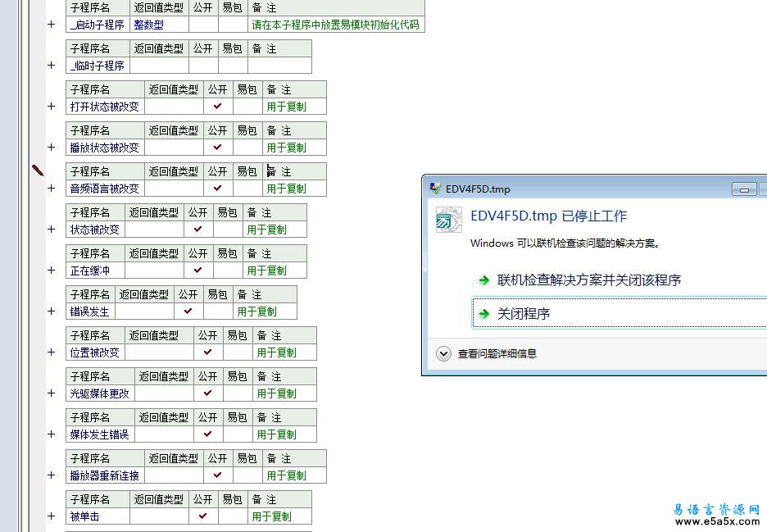The image size is (767, 532).
Task: Select the 正在缓冲 name cell
Action: (x=95, y=271)
